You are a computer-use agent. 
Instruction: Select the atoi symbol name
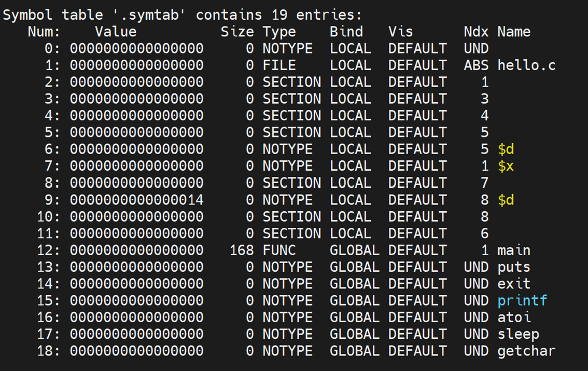pyautogui.click(x=514, y=318)
